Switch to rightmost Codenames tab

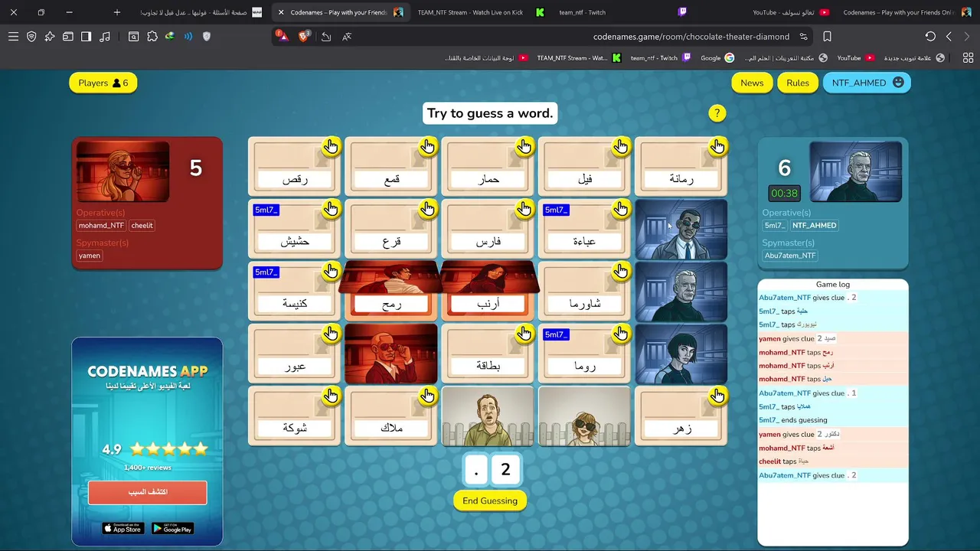point(907,12)
